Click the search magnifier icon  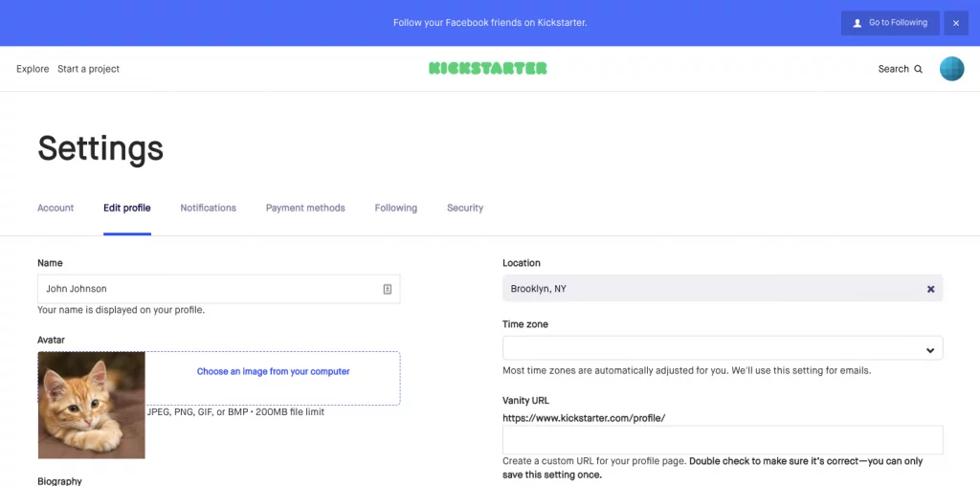coord(918,69)
